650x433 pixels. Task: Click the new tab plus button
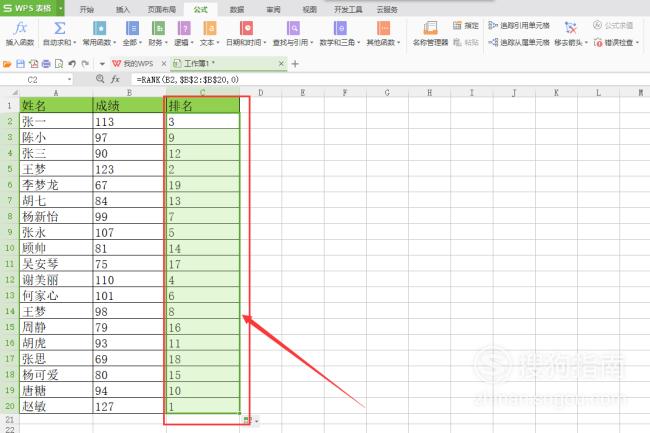(x=295, y=64)
